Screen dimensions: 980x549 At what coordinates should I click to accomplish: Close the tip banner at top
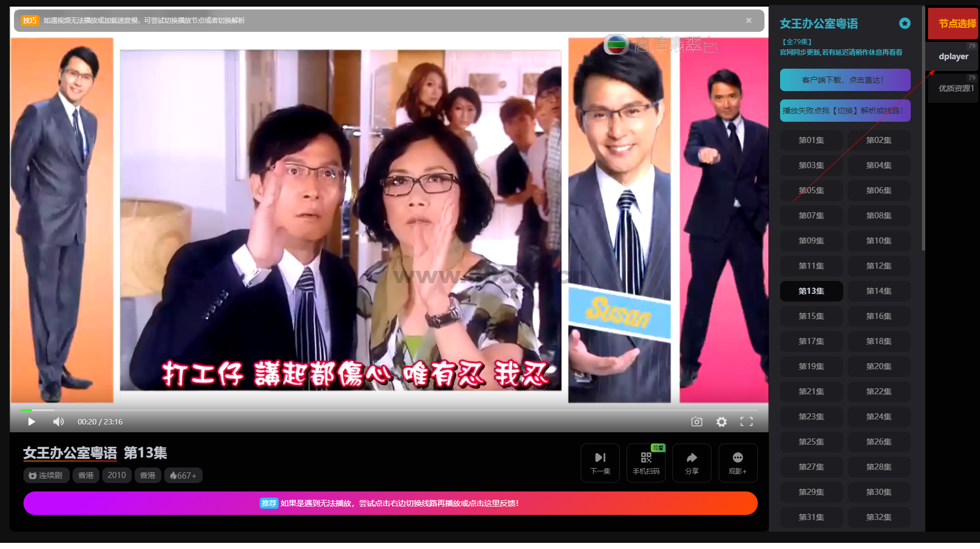tap(749, 20)
